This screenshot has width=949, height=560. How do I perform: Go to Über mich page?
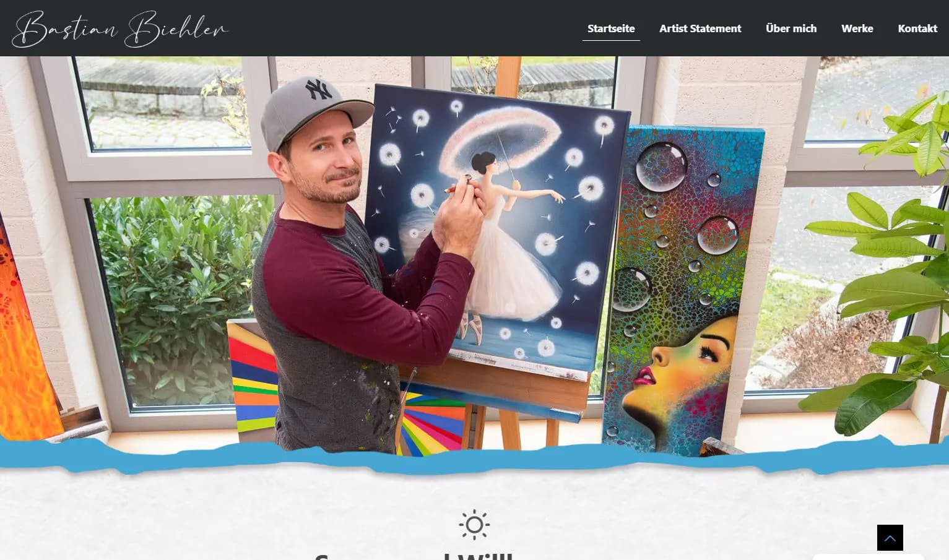[x=791, y=28]
